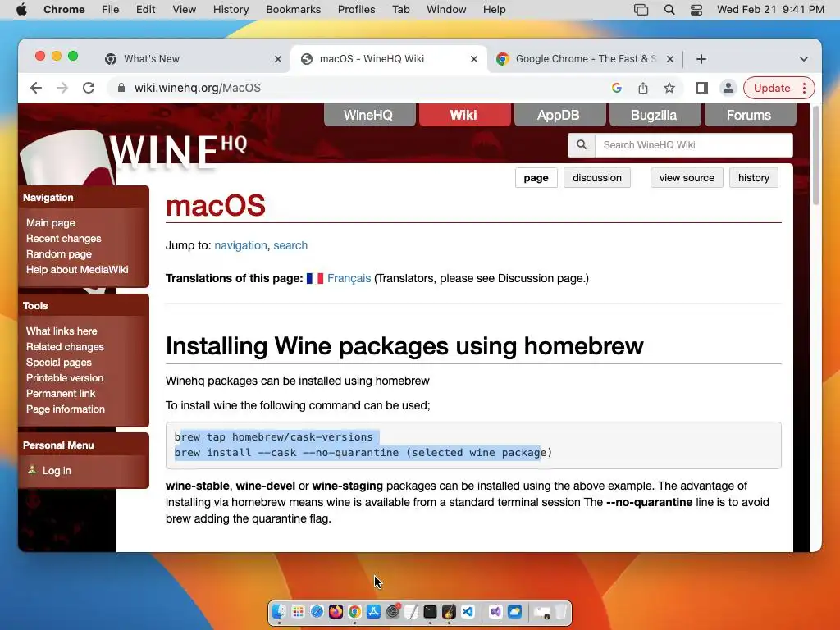Open a new tab with plus icon
840x630 pixels.
point(701,59)
